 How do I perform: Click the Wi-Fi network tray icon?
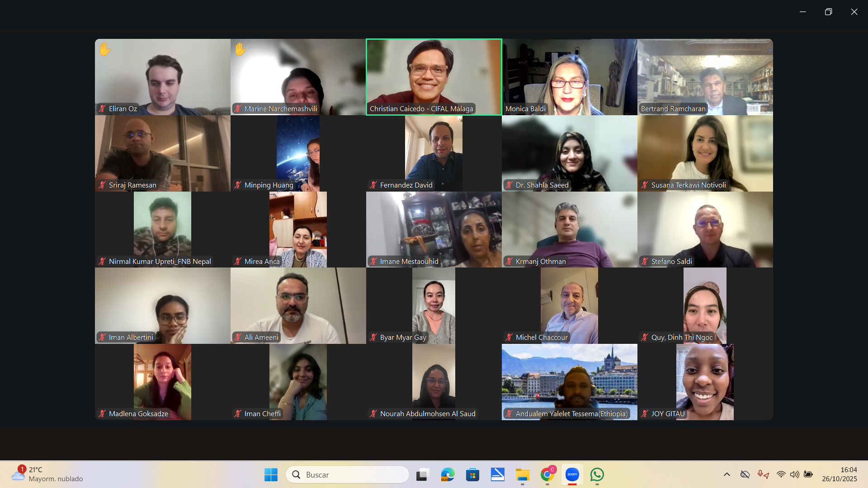pyautogui.click(x=781, y=474)
